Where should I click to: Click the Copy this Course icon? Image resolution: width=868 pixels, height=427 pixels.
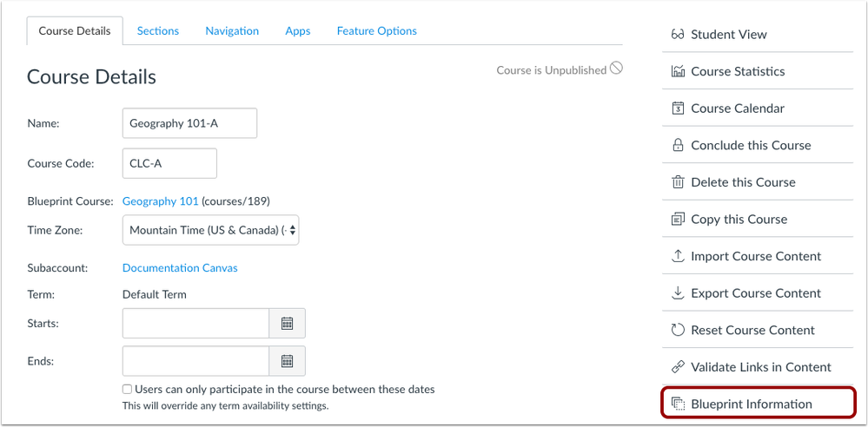coord(678,219)
